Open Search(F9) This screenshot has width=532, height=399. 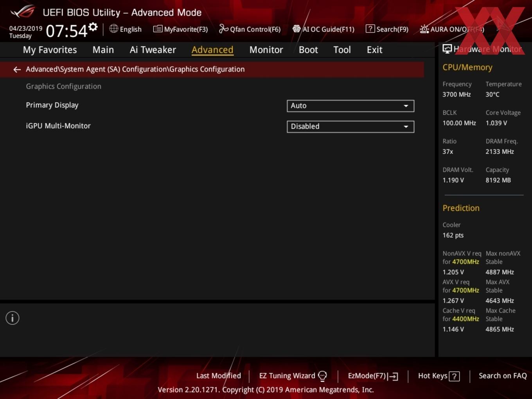387,29
